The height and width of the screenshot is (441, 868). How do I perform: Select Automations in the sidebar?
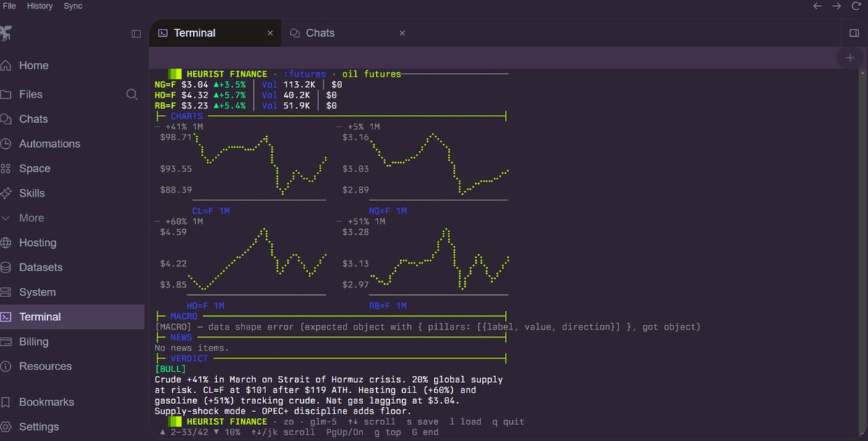tap(50, 144)
